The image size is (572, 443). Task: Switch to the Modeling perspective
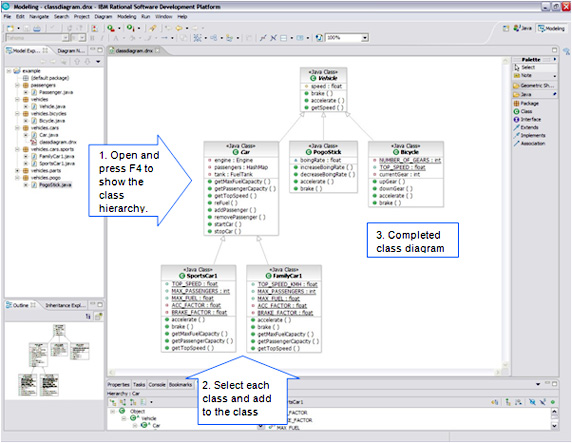coord(551,28)
